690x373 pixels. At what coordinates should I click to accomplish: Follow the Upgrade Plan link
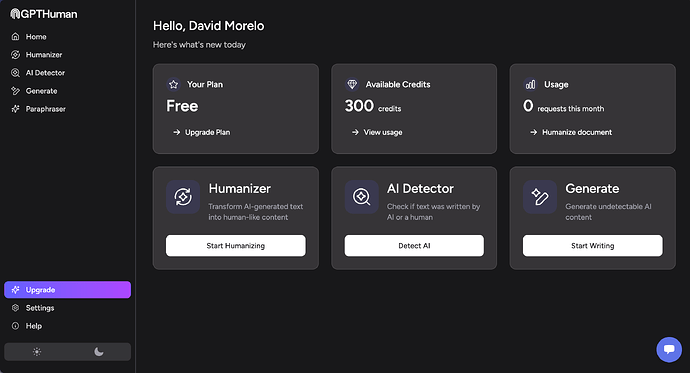(x=202, y=132)
